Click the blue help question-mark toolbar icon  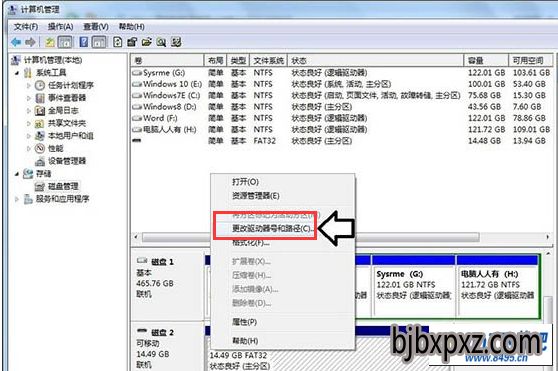click(x=84, y=42)
